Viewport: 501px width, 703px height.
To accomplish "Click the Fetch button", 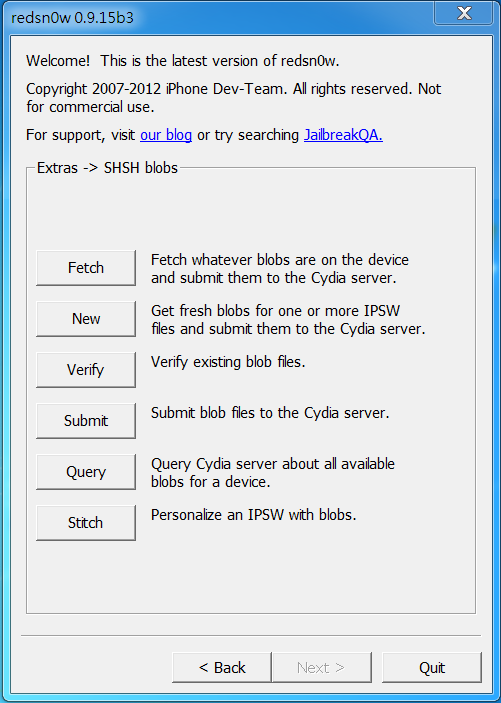I will pos(86,268).
